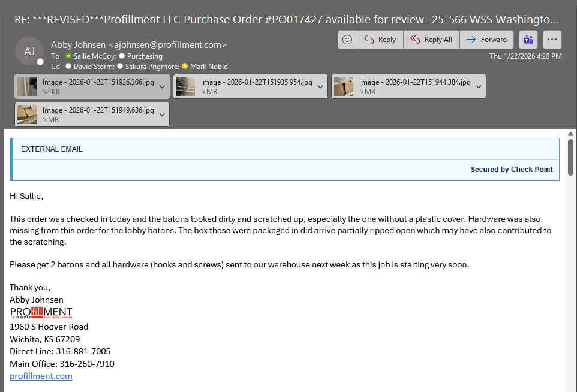Viewport: 577px width, 392px height.
Task: Click Sakura Prigmore in the Cc field
Action: tap(151, 66)
